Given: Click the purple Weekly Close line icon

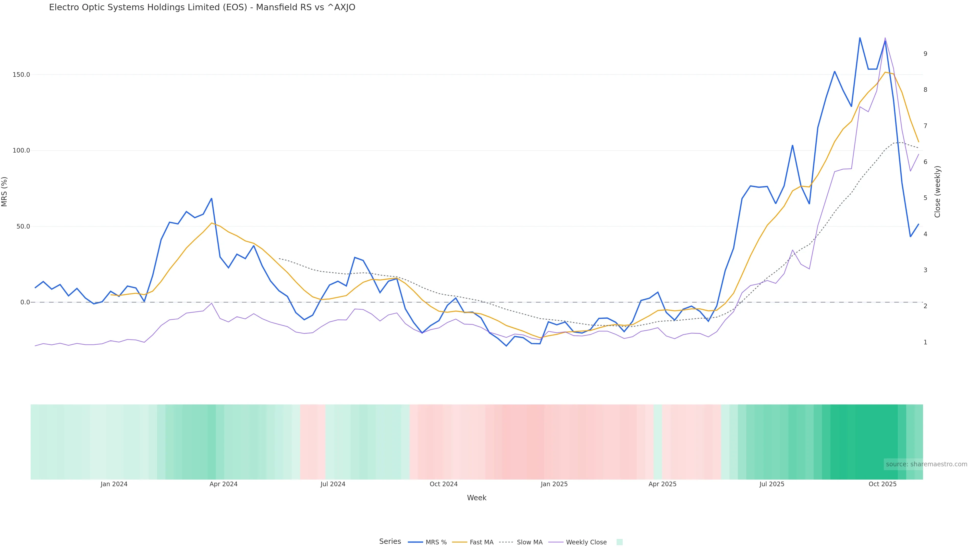Looking at the screenshot, I should [556, 542].
